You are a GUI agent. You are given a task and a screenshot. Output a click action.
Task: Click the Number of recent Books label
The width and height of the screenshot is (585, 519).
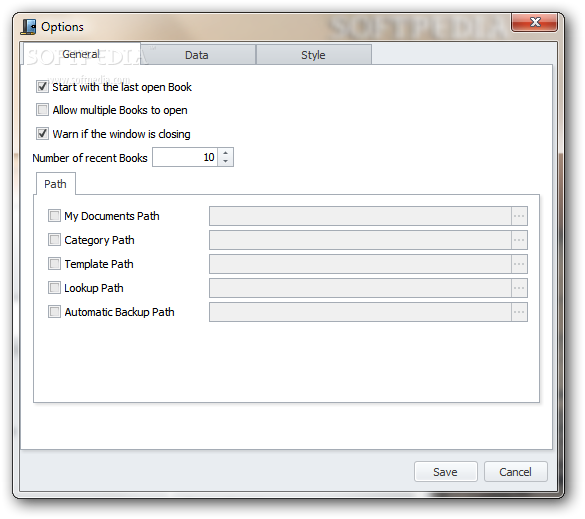[x=90, y=158]
